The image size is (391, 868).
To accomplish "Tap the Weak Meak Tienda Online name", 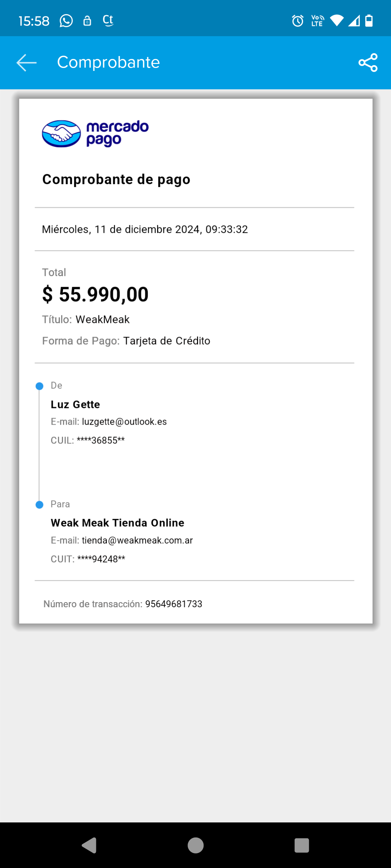I will (x=117, y=523).
